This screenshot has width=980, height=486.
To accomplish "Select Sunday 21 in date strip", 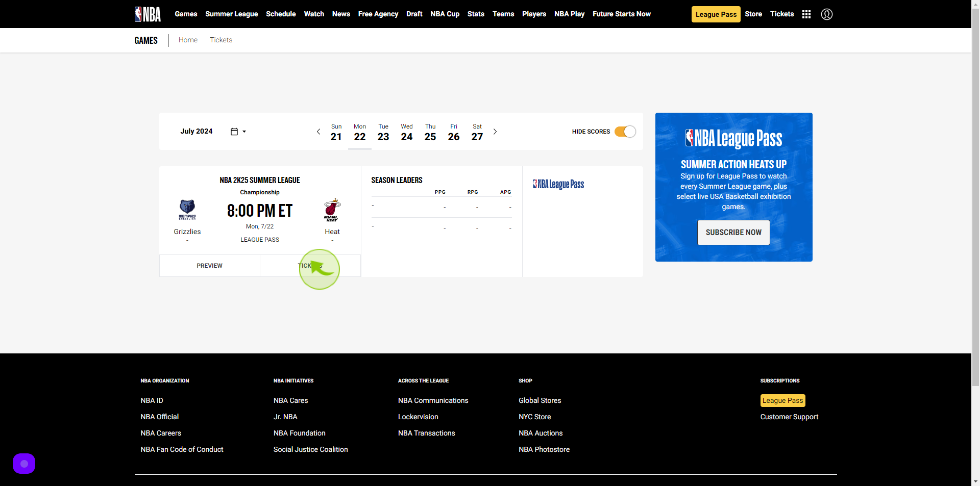I will tap(336, 133).
